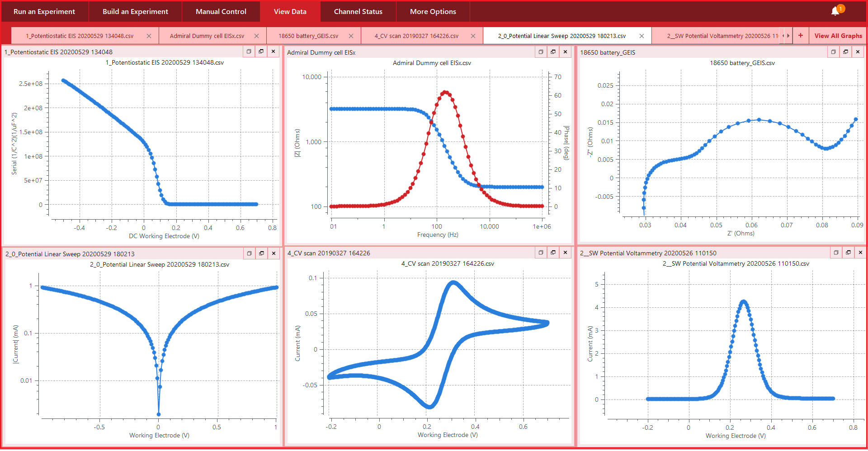Click the copy icon in the 18650 battery_GEIS panel header
This screenshot has width=868, height=451.
pos(833,52)
